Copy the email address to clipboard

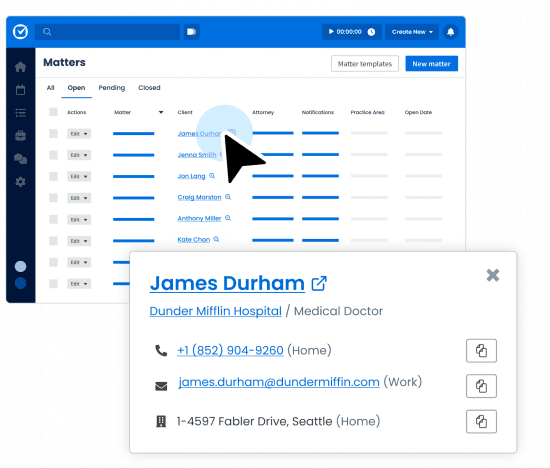pyautogui.click(x=481, y=386)
